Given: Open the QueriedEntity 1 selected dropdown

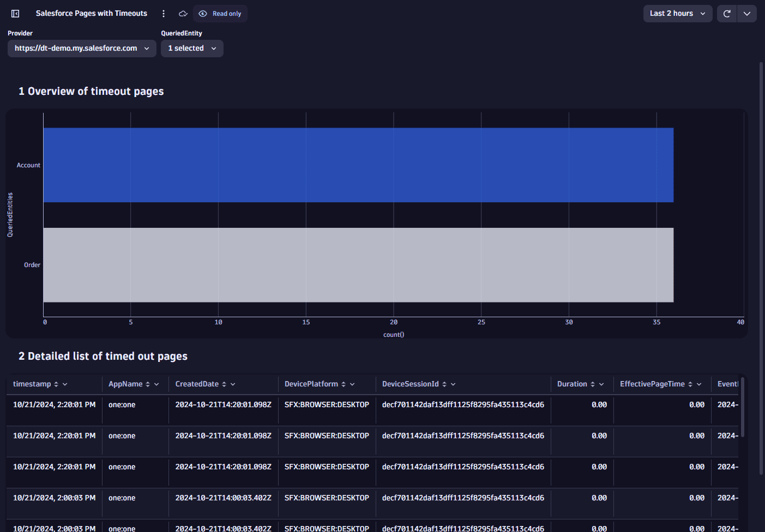Looking at the screenshot, I should (192, 49).
